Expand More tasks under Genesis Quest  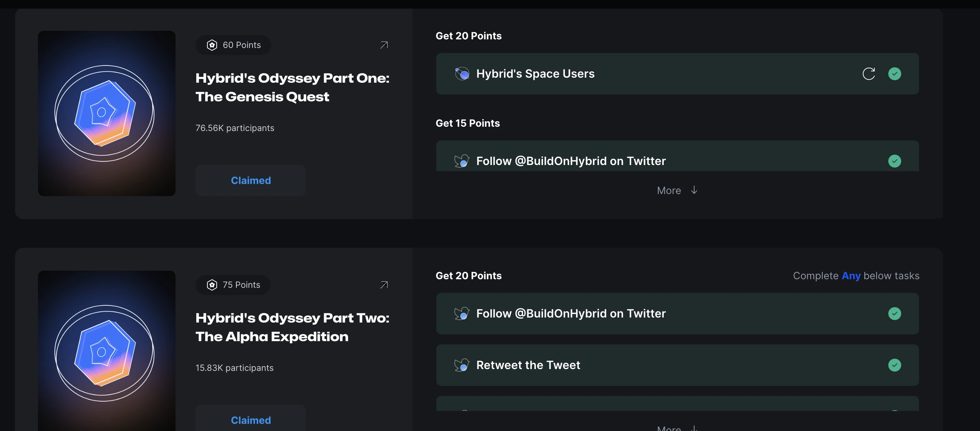[x=669, y=190]
